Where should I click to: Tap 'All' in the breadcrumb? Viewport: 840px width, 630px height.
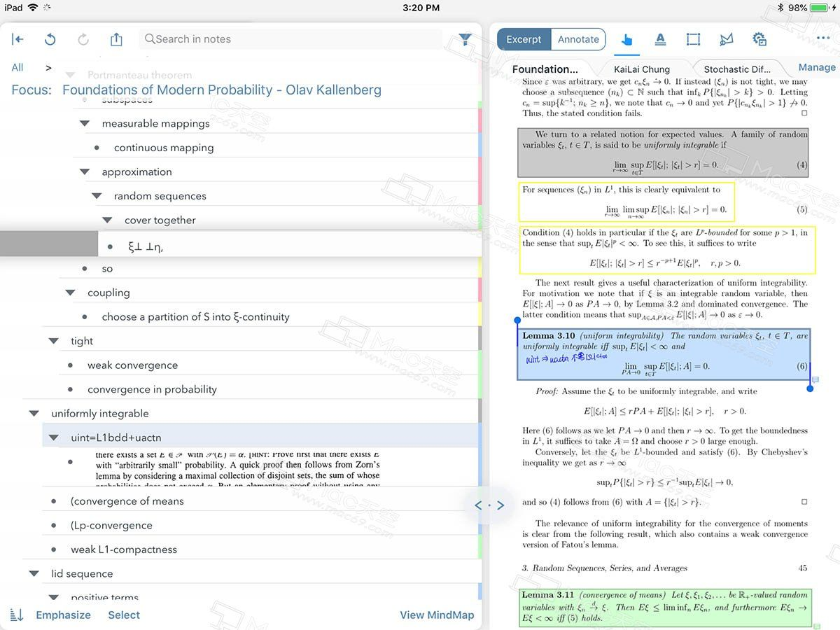click(17, 67)
